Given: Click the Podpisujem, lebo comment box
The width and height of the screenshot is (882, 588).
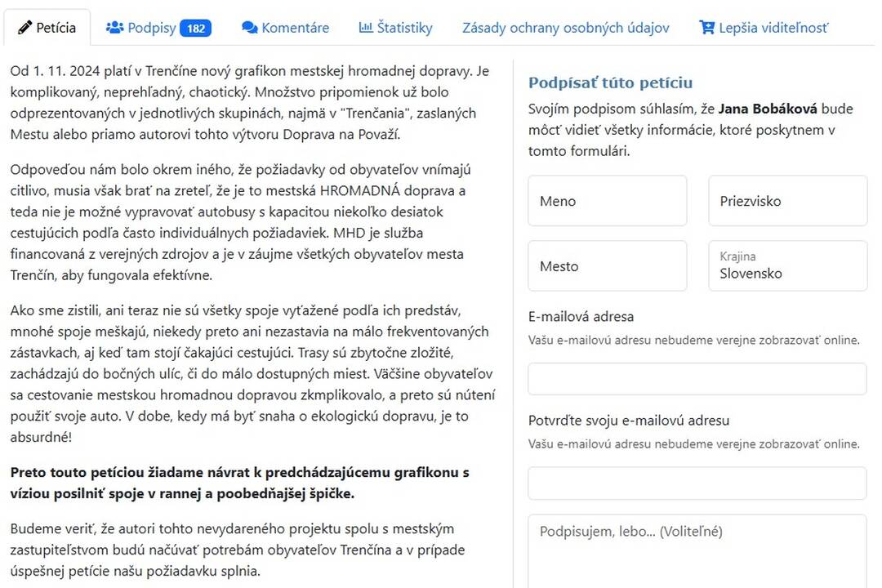Looking at the screenshot, I should 697,547.
